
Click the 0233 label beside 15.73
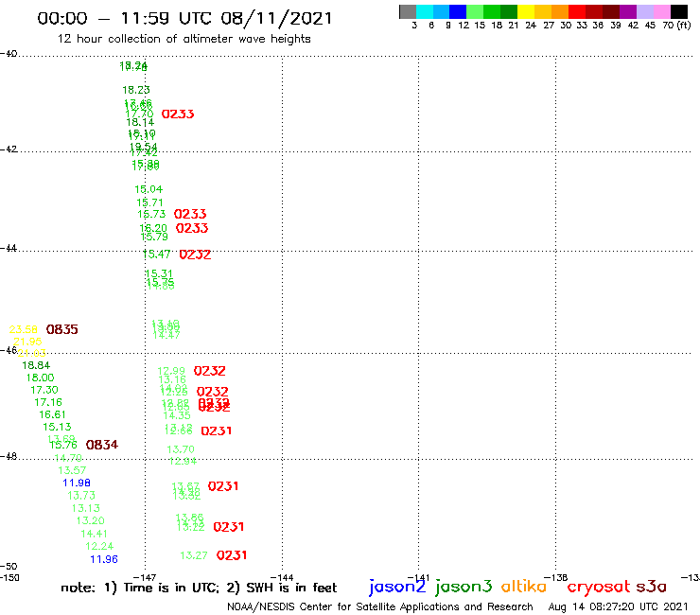pos(190,214)
